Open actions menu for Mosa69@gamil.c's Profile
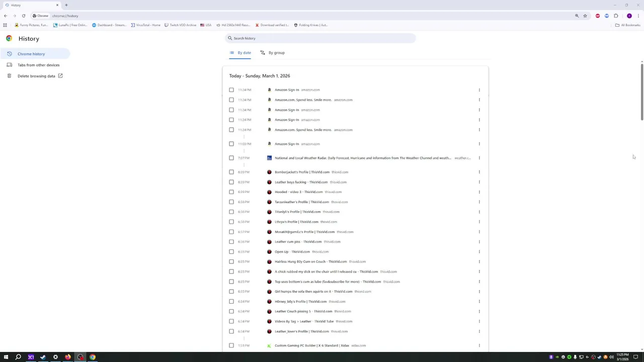The width and height of the screenshot is (644, 362). tap(479, 232)
